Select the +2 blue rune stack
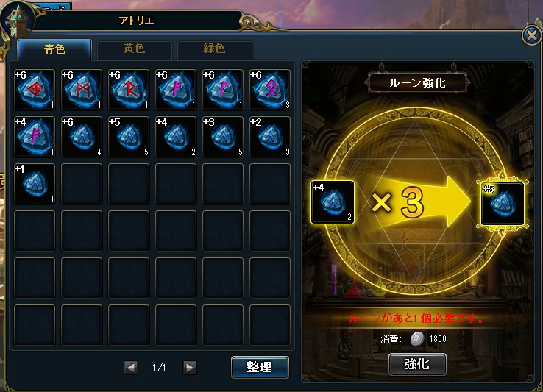This screenshot has width=543, height=392. tap(270, 137)
